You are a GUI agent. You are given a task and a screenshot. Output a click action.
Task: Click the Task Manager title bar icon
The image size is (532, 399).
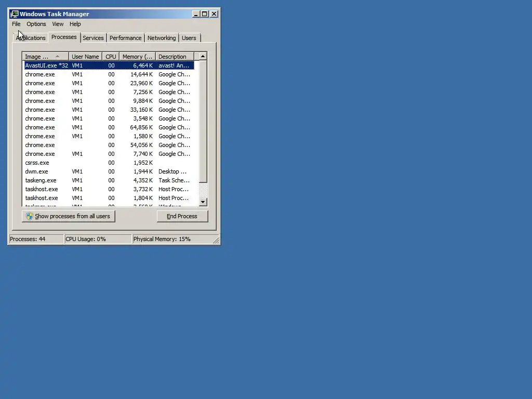[14, 14]
